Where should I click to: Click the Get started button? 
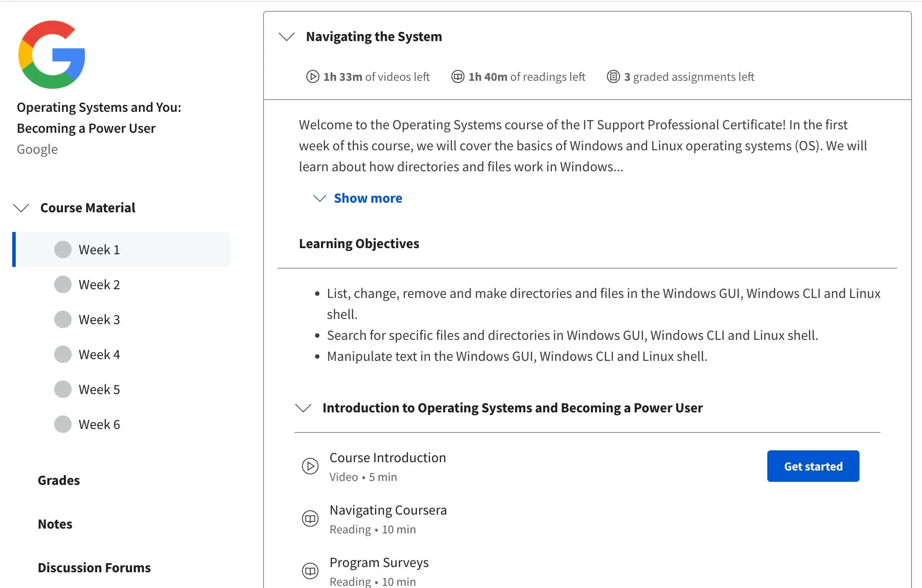point(813,466)
